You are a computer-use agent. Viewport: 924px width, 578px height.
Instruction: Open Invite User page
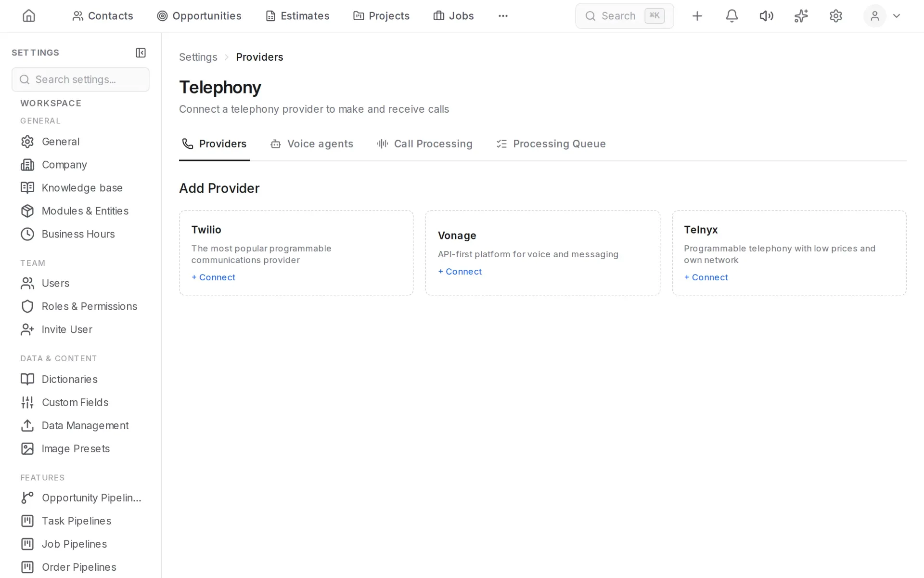click(x=80, y=329)
